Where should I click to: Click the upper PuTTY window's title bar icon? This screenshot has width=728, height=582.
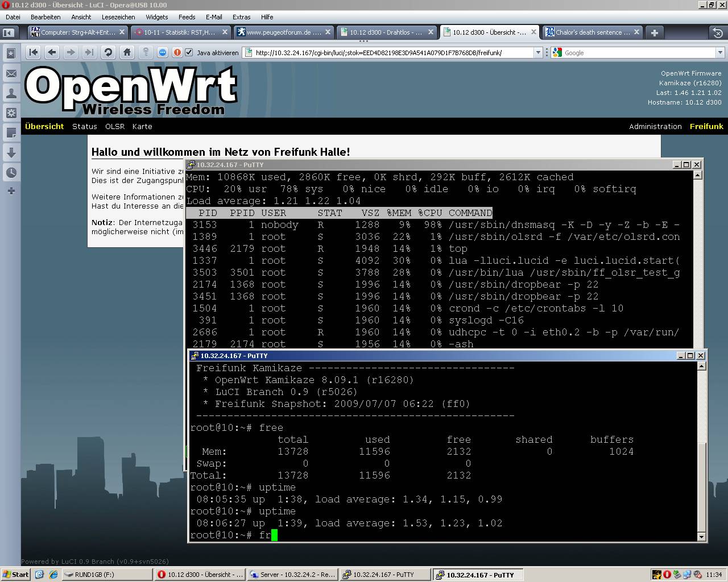point(192,165)
